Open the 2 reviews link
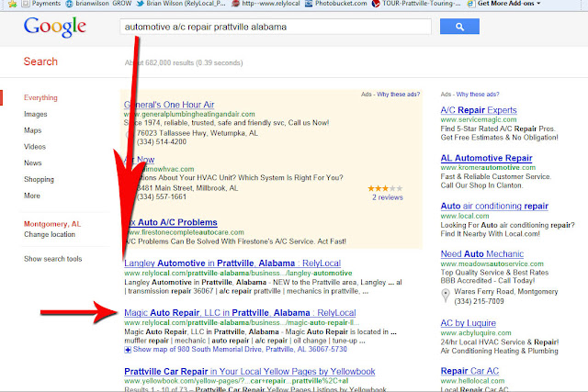Viewport: 588px width, 392px height. tap(388, 197)
